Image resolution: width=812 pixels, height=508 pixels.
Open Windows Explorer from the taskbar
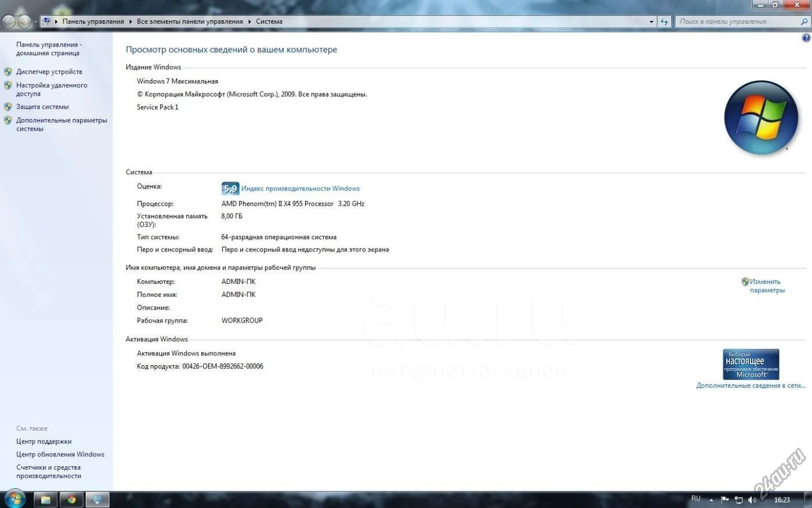point(45,499)
